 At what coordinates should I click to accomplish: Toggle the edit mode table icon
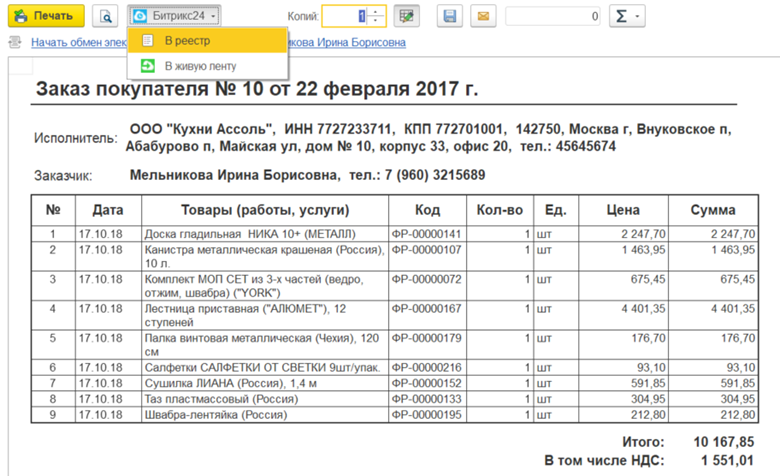pos(405,16)
